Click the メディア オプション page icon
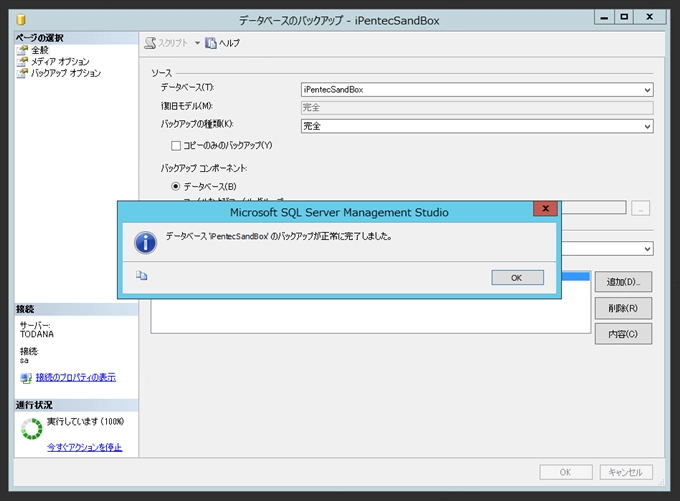The image size is (680, 501). (22, 62)
